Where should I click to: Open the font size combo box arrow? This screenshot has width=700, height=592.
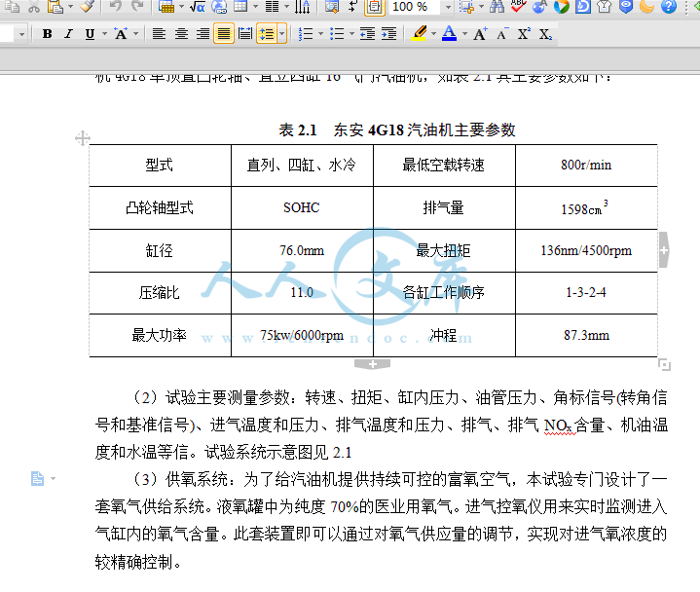point(21,34)
